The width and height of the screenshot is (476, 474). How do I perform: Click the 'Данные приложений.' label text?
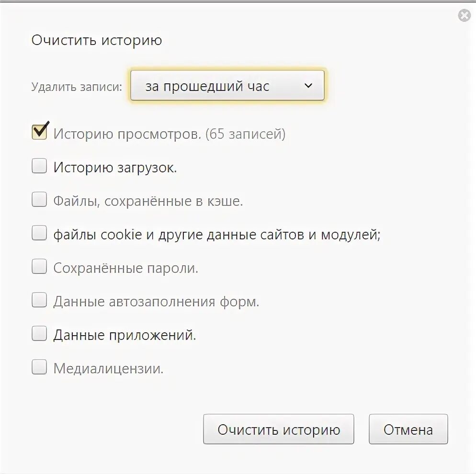click(x=125, y=335)
